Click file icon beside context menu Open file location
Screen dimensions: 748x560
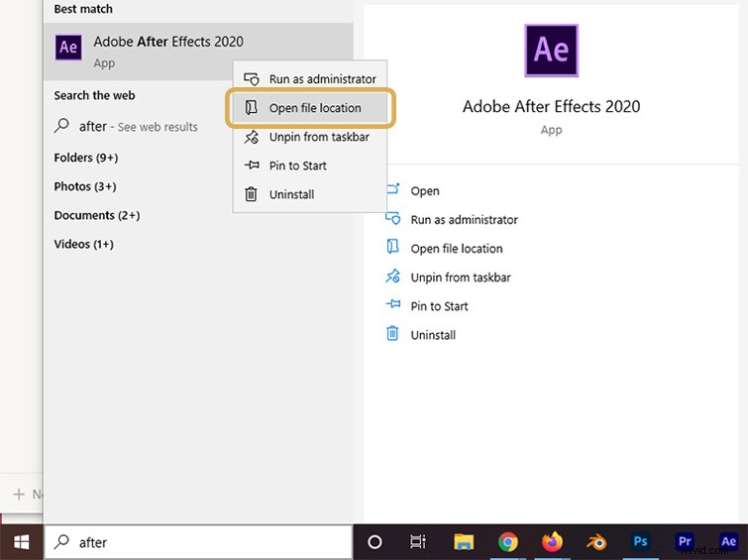251,107
